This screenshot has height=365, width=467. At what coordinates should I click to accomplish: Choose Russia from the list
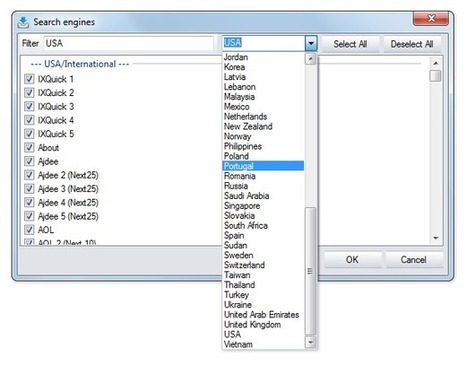[263, 186]
